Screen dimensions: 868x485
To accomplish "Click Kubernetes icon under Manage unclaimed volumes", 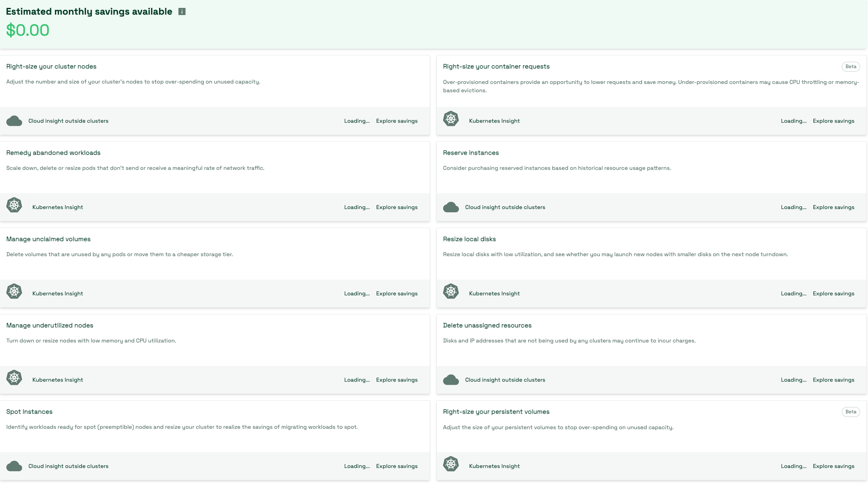I will [14, 291].
